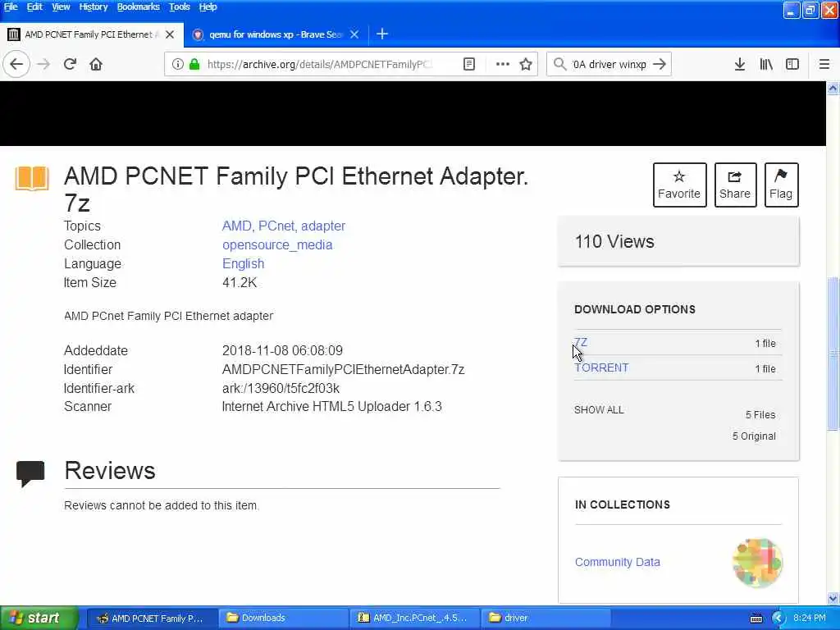Screen dimensions: 840x630
Task: Click the scrollbar up arrow
Action: (x=833, y=88)
